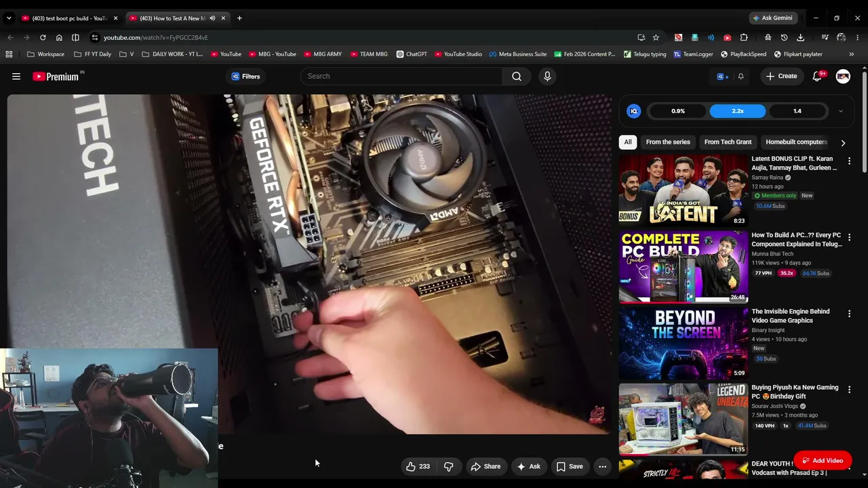
Task: Toggle the vidIQ header extension button
Action: tap(722, 77)
